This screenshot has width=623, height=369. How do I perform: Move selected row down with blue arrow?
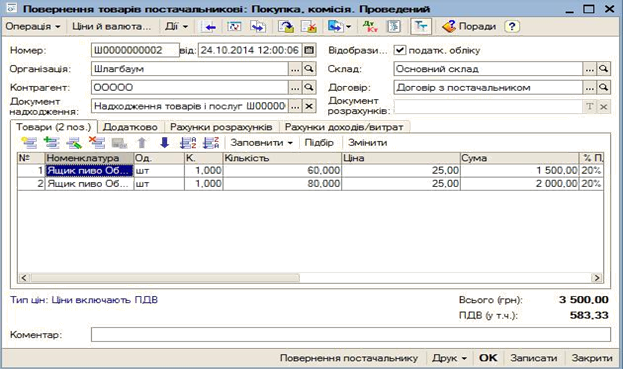pos(164,142)
